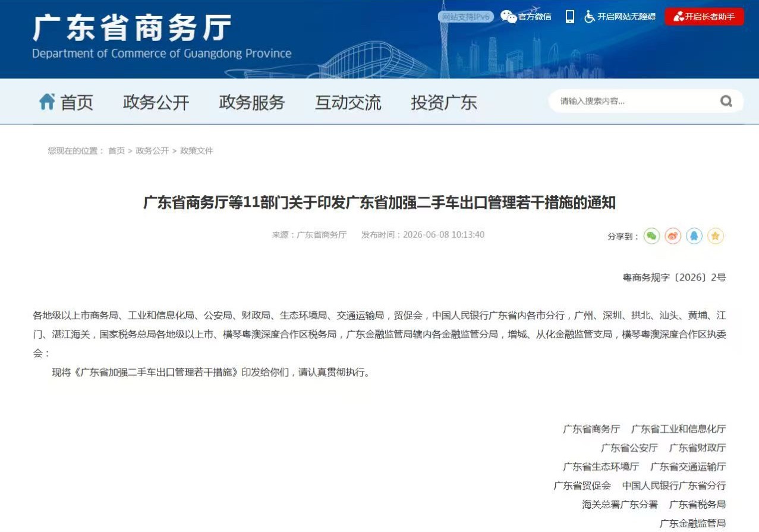Click the 首页 breadcrumb link

116,151
